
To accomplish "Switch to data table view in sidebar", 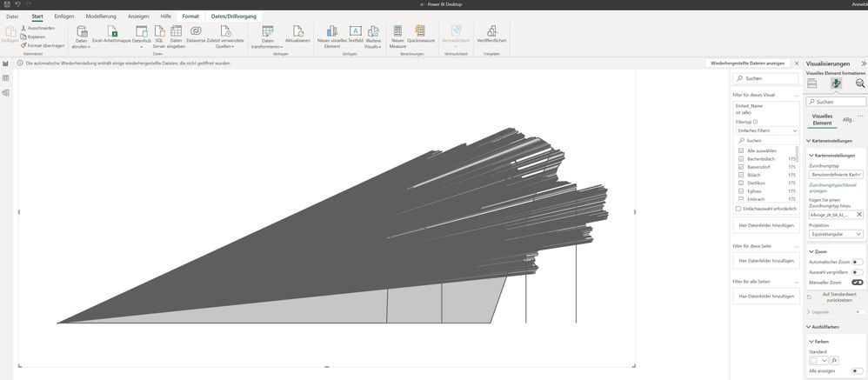I will pyautogui.click(x=5, y=78).
